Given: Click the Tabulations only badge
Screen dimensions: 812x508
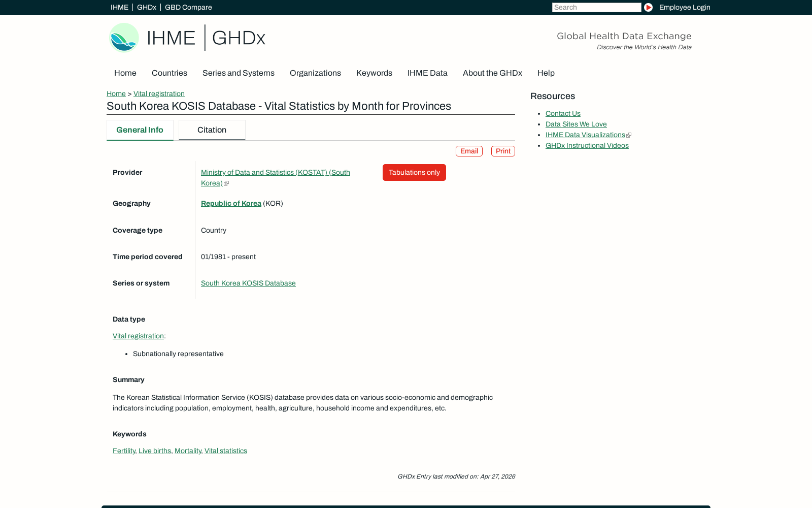Looking at the screenshot, I should tap(414, 173).
